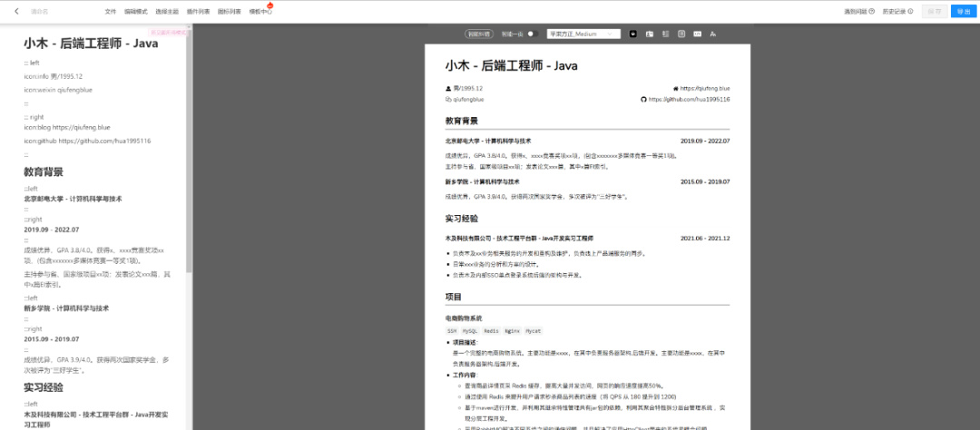980x430 pixels.
Task: Click 项目描述 bullet label in preview
Action: pyautogui.click(x=465, y=343)
